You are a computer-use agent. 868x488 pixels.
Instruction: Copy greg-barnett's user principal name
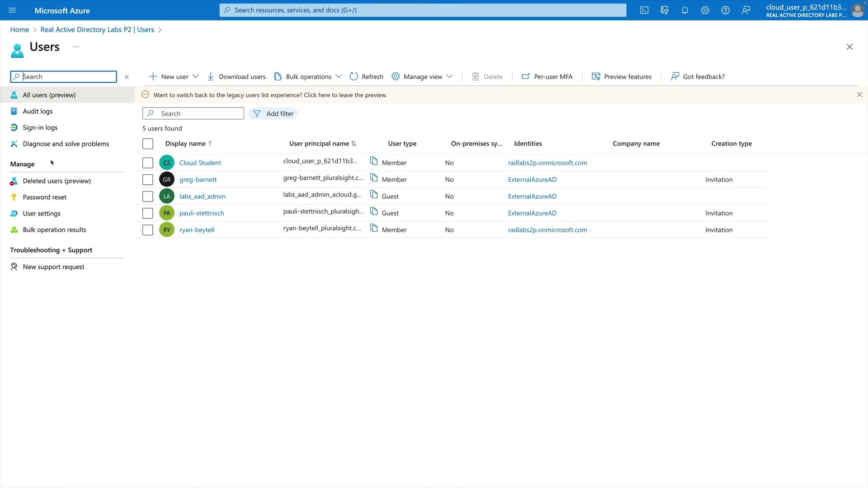[374, 178]
